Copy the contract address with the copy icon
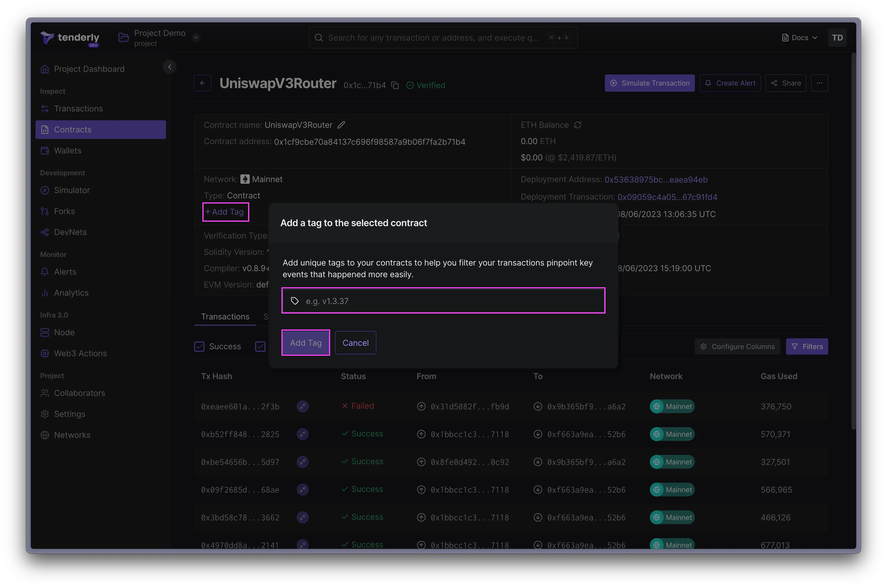Image resolution: width=887 pixels, height=588 pixels. coord(395,85)
